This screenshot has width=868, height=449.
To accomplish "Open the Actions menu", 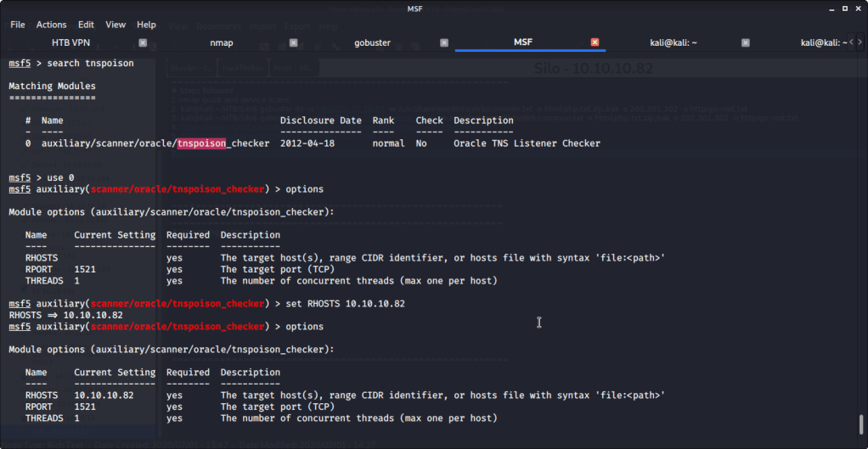I will click(x=52, y=25).
